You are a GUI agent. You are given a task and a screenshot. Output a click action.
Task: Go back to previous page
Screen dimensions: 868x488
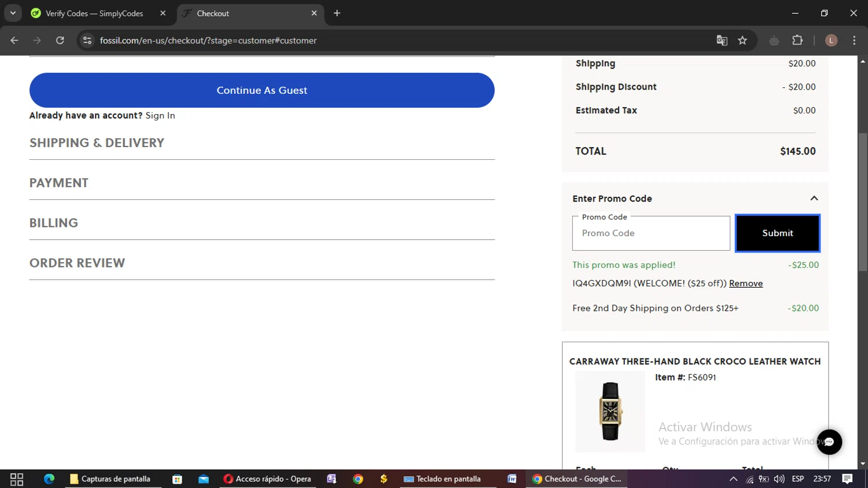coord(14,41)
